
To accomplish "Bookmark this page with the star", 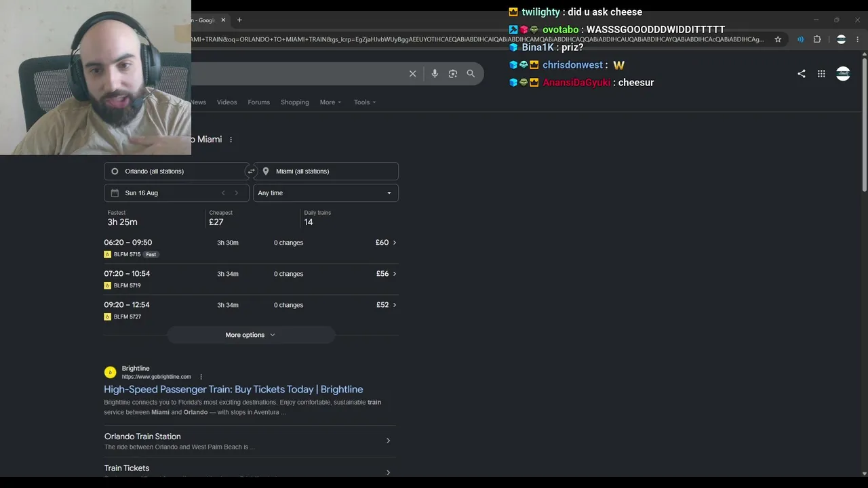I will (x=778, y=39).
